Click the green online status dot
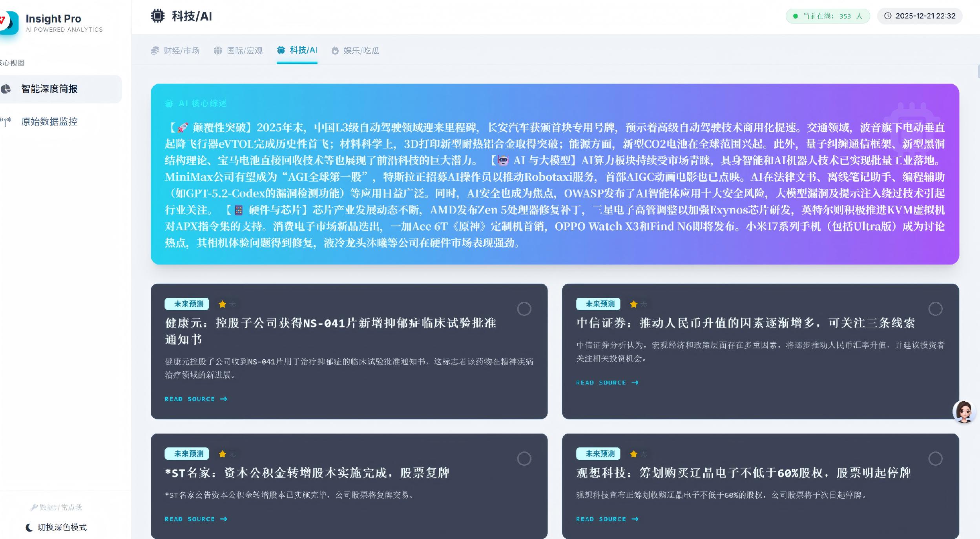 point(796,16)
